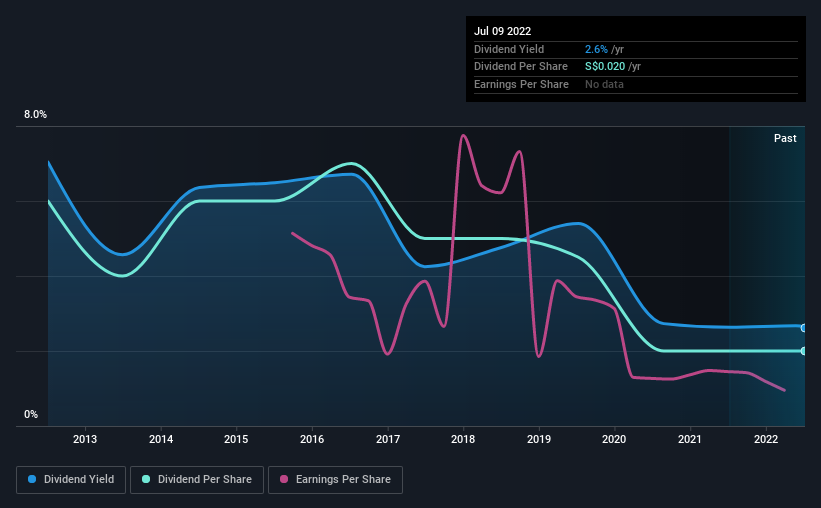Click the 2018 x-axis label

tap(463, 439)
